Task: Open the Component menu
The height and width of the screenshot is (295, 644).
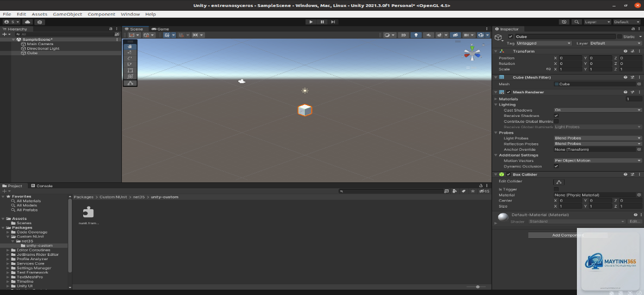Action: tap(101, 14)
